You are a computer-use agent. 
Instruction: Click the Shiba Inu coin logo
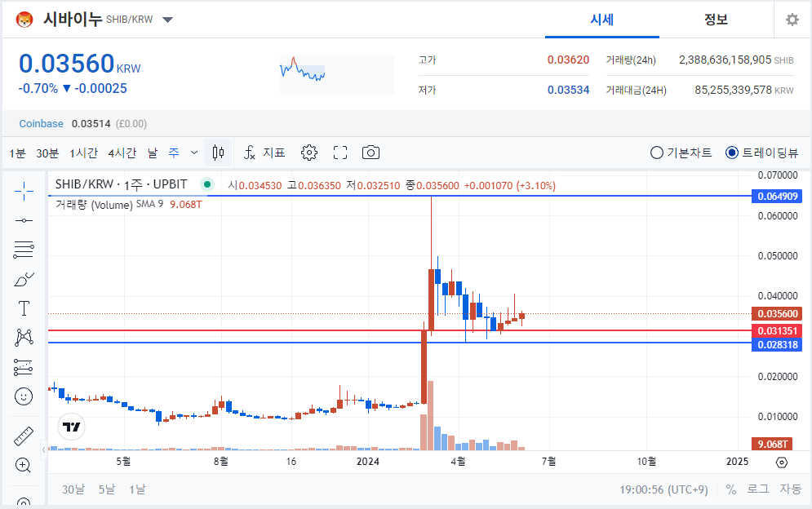click(x=24, y=20)
